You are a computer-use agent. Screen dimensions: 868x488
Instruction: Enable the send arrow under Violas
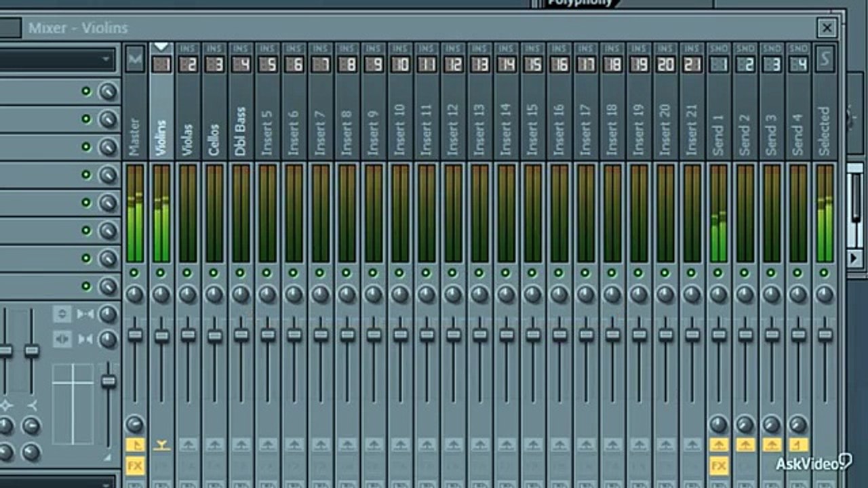188,445
